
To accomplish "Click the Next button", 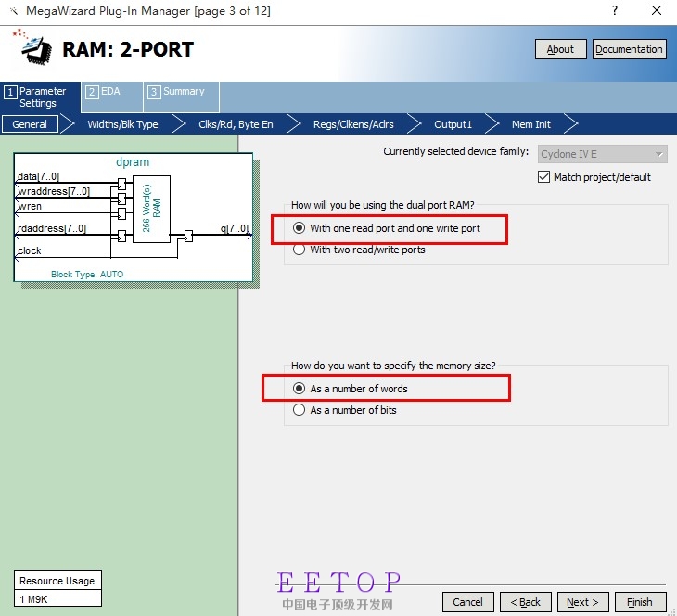I will click(x=583, y=602).
